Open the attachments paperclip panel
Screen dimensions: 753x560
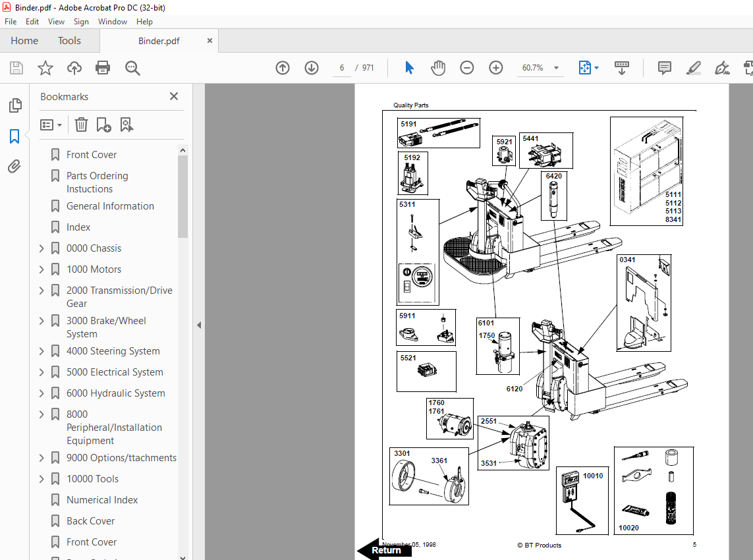(14, 167)
